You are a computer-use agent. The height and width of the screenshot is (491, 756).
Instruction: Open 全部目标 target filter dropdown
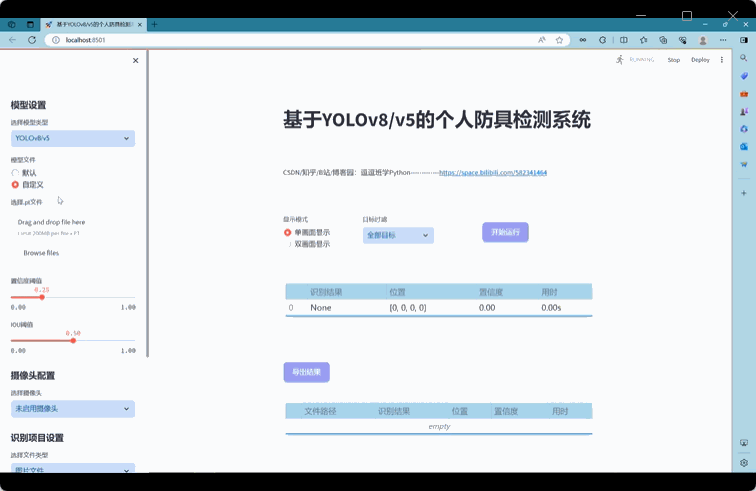point(398,235)
